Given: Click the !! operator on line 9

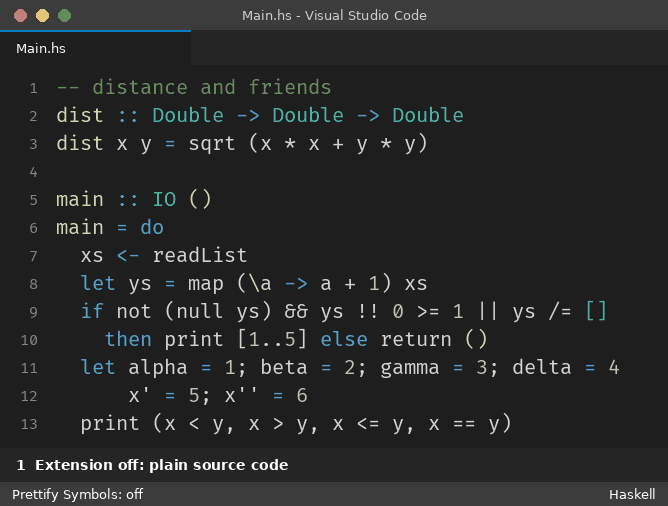Looking at the screenshot, I should click(368, 311).
